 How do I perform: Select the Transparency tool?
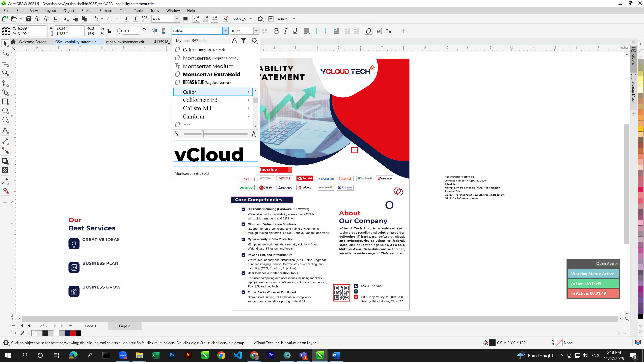pos(5,170)
